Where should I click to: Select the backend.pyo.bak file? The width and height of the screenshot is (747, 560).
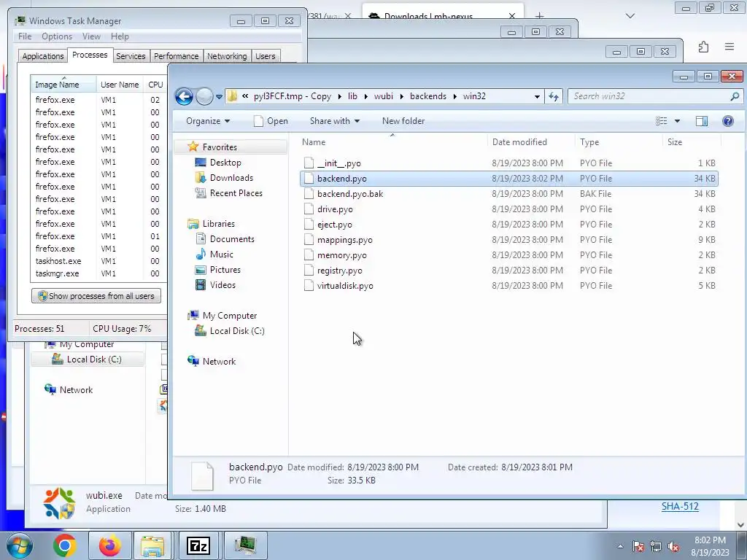point(508,194)
